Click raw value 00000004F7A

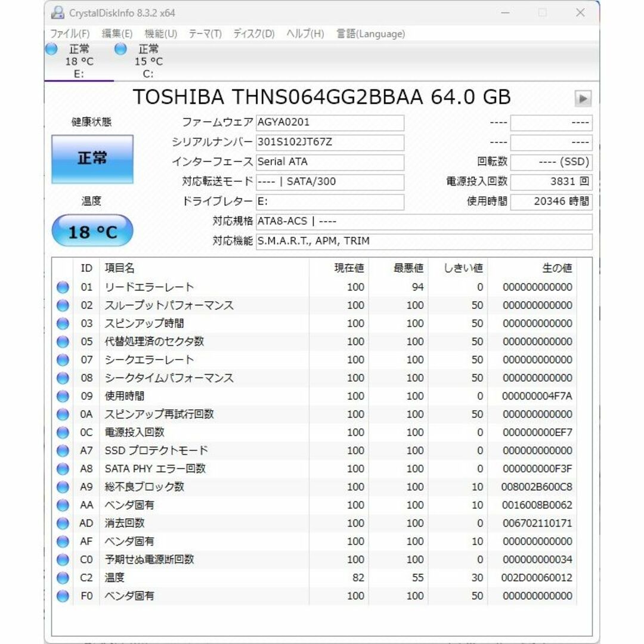click(x=537, y=396)
